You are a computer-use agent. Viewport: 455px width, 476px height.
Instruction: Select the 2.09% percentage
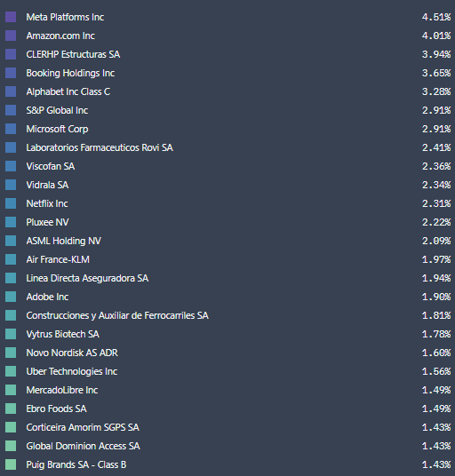tap(436, 241)
